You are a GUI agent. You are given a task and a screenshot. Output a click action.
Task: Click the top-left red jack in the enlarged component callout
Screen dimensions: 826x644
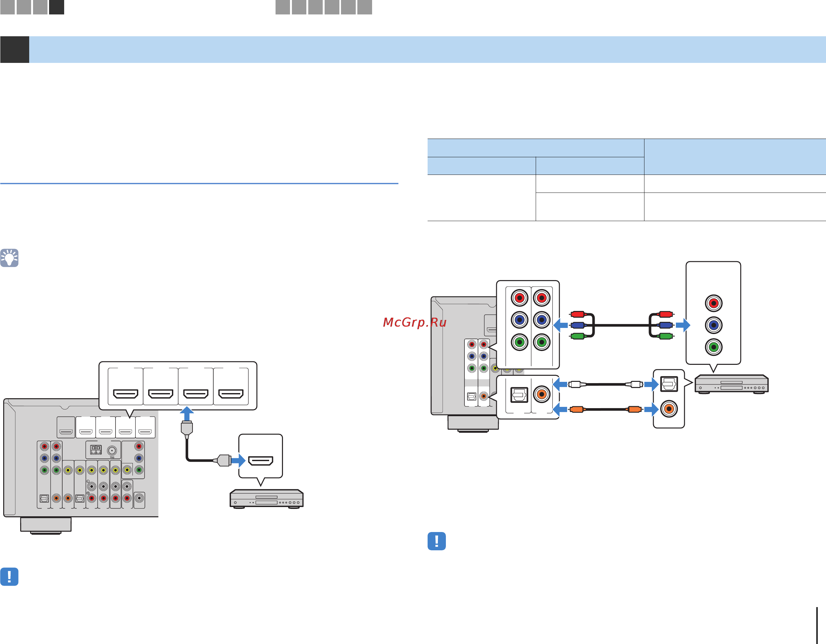[x=520, y=298]
